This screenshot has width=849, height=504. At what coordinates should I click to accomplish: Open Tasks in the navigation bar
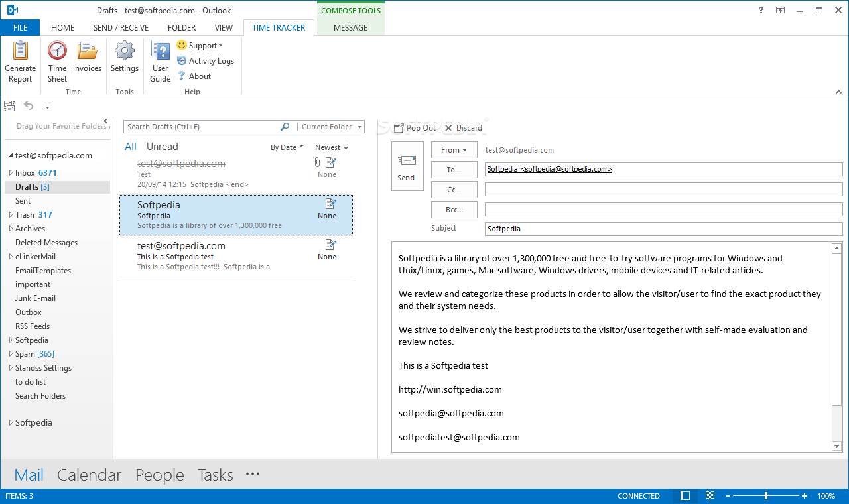pos(216,475)
